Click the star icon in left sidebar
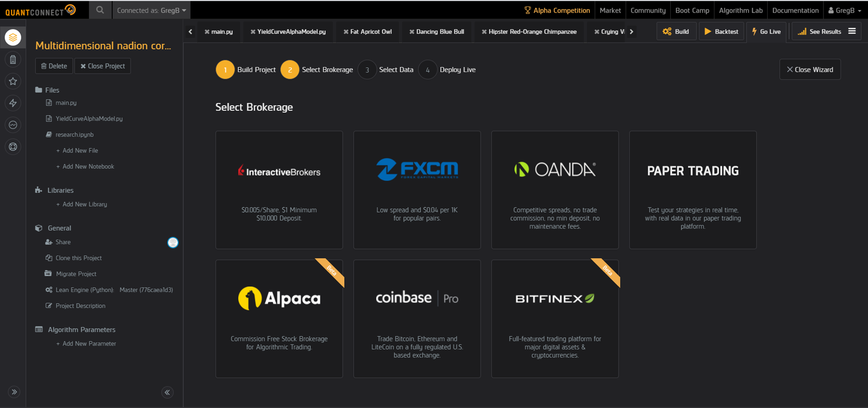The height and width of the screenshot is (408, 868). (13, 81)
